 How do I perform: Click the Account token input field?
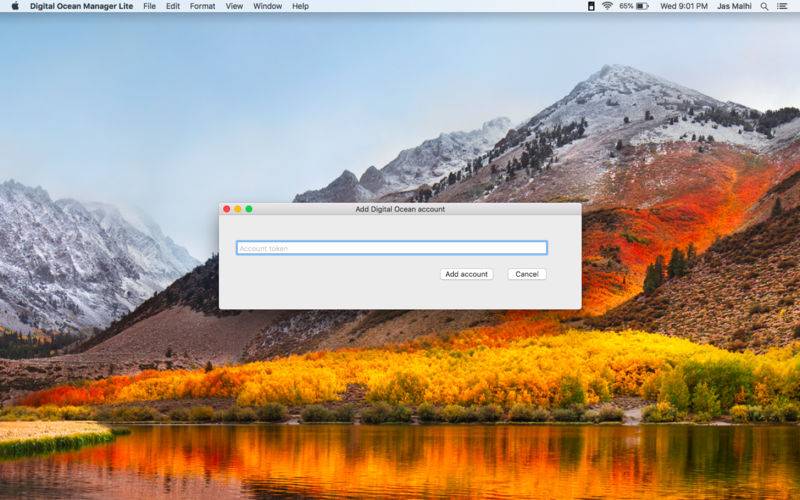[392, 248]
